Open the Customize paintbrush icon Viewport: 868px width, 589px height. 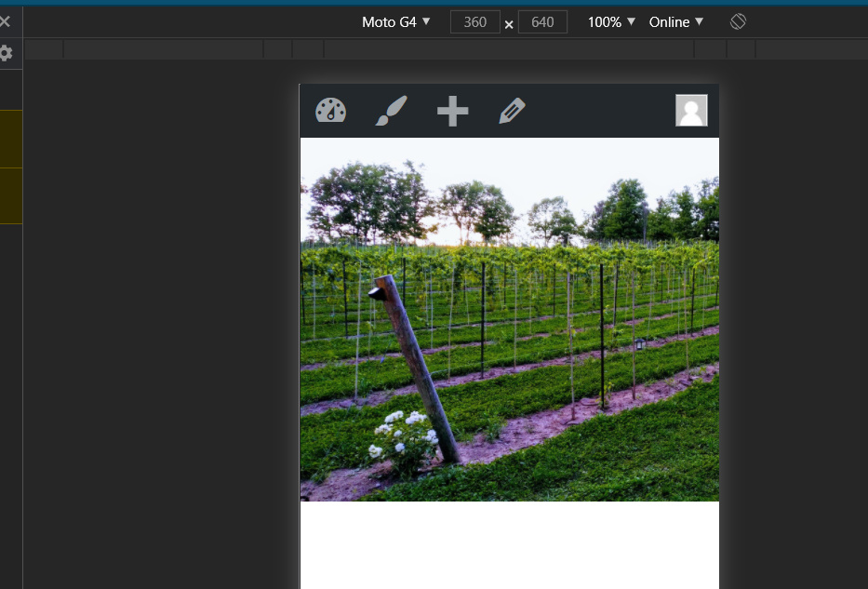392,110
